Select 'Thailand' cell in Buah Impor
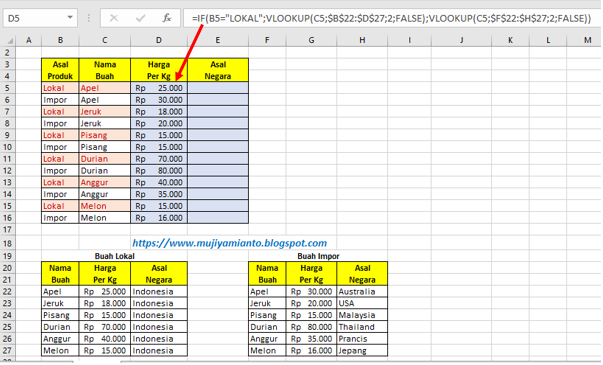Image resolution: width=603 pixels, height=365 pixels. [362, 327]
